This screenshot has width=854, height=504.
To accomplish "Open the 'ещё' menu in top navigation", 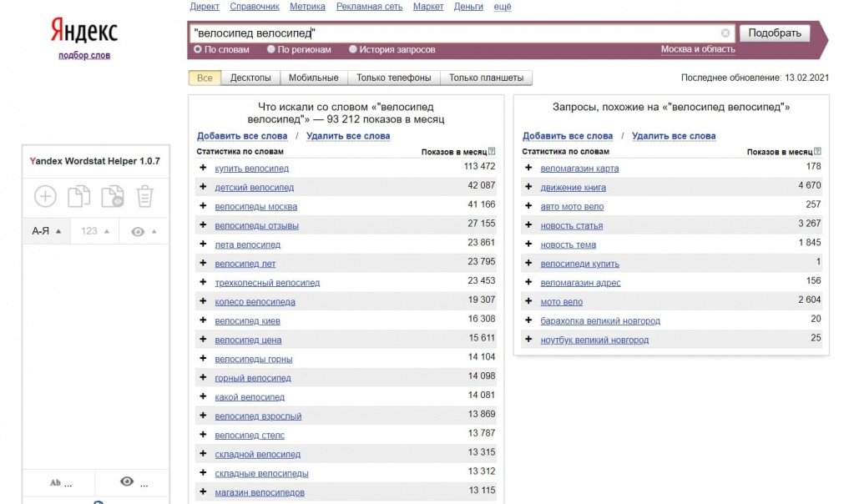I will [503, 7].
